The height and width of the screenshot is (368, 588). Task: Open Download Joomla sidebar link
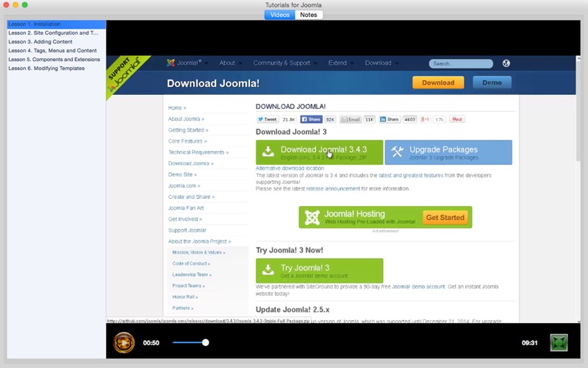(x=190, y=163)
